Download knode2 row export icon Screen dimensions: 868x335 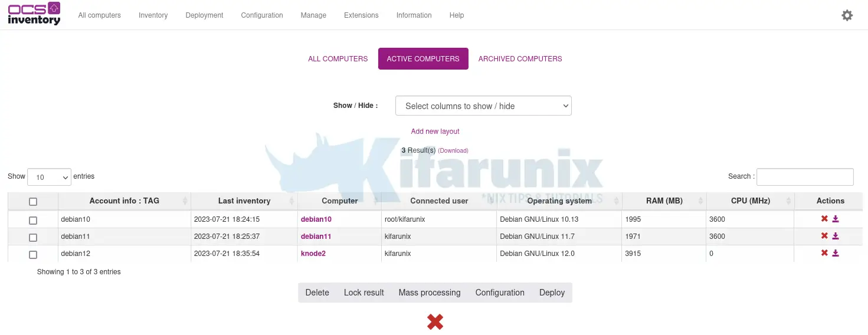(x=836, y=253)
